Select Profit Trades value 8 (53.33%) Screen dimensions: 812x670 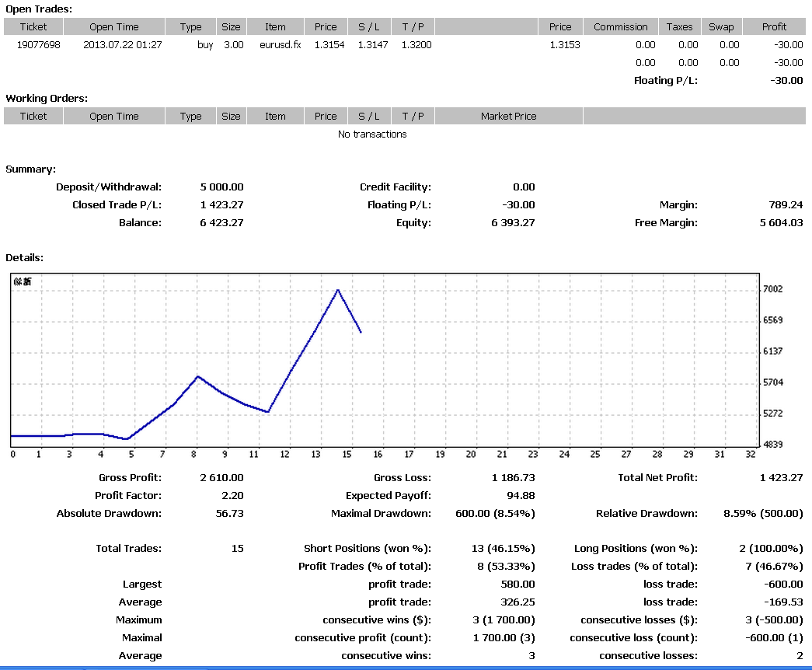tap(506, 567)
